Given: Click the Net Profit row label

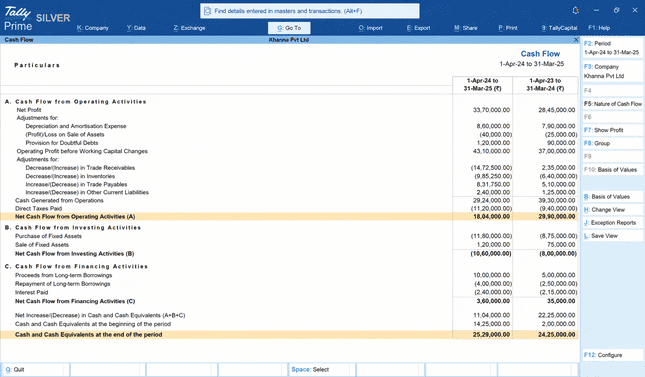Looking at the screenshot, I should [x=29, y=110].
